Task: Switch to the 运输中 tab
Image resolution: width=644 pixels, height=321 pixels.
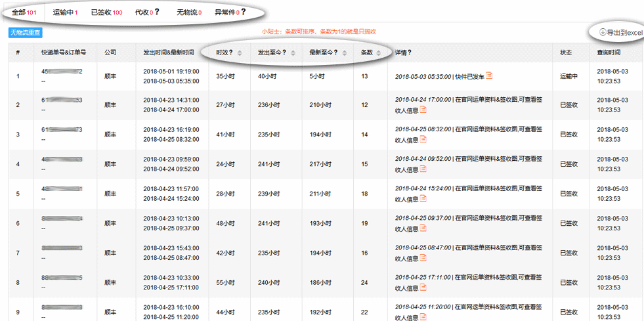Action: (x=65, y=12)
